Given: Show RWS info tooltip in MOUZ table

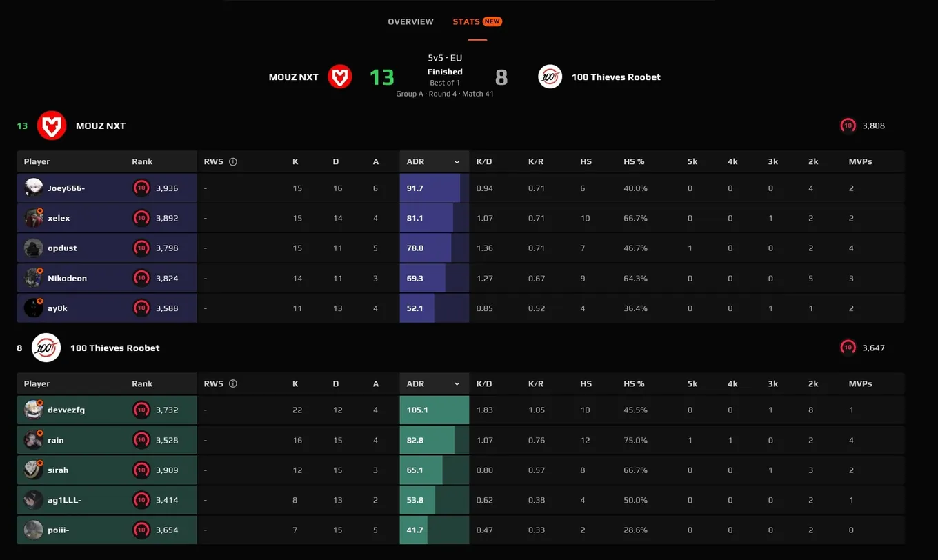Looking at the screenshot, I should click(x=233, y=161).
